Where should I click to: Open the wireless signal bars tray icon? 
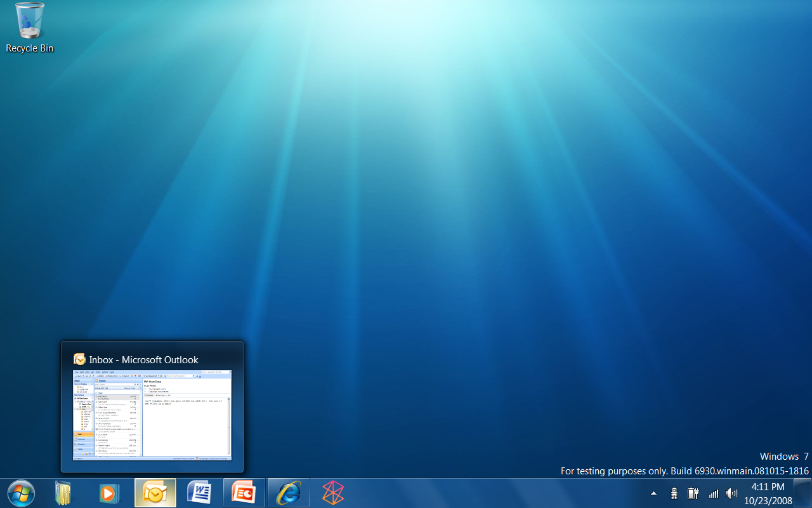(713, 493)
